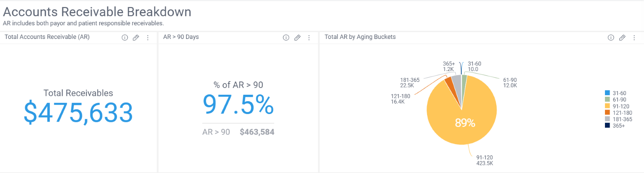
Task: Select the 97.5% AR over 90 indicator
Action: coord(238,105)
